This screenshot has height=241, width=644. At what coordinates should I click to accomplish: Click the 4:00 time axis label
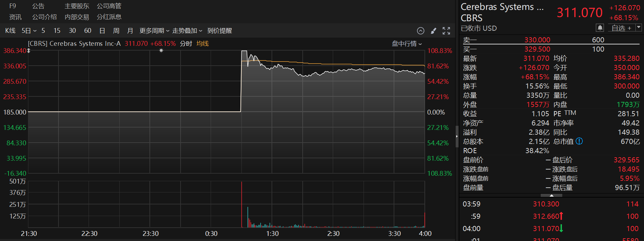(425, 234)
